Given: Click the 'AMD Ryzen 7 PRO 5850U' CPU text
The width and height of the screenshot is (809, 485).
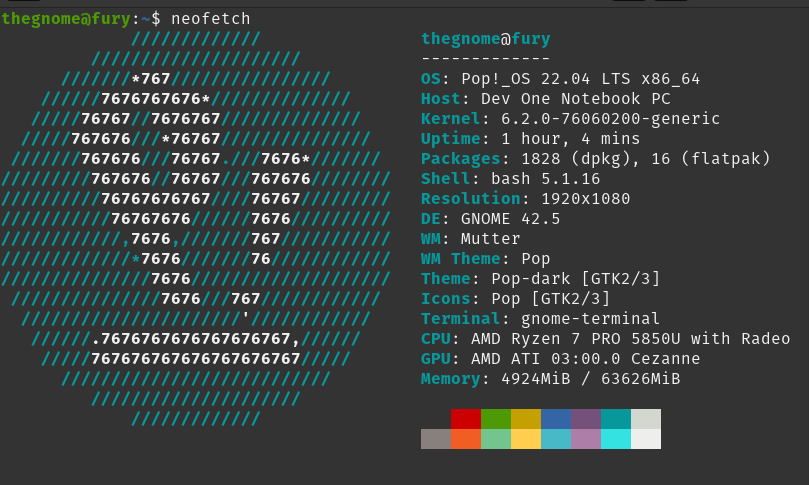Looking at the screenshot, I should tap(575, 339).
